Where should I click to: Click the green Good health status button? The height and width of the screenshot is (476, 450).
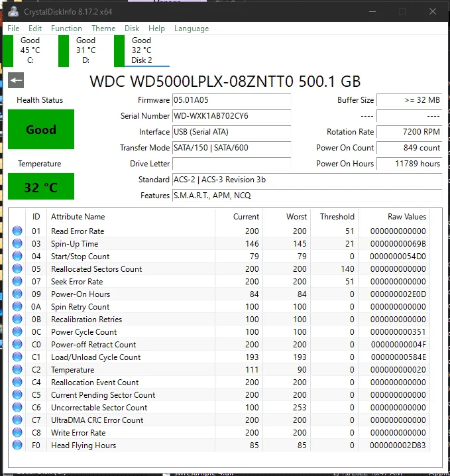[x=41, y=129]
